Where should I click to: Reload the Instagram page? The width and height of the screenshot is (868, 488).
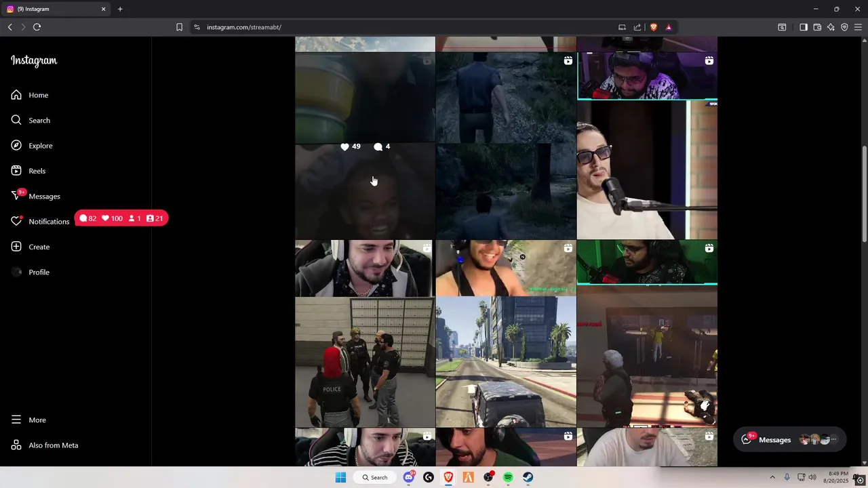(x=37, y=27)
